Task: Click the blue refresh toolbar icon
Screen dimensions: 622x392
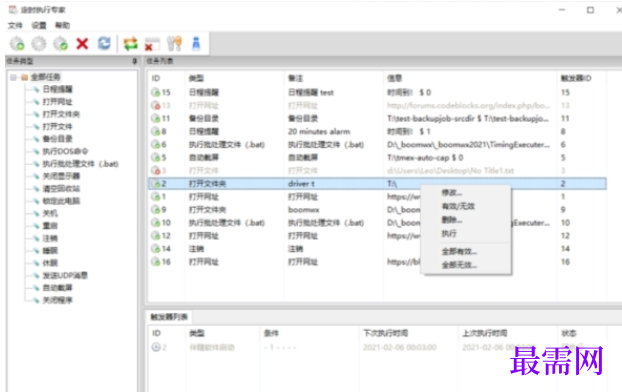Action: click(x=104, y=43)
